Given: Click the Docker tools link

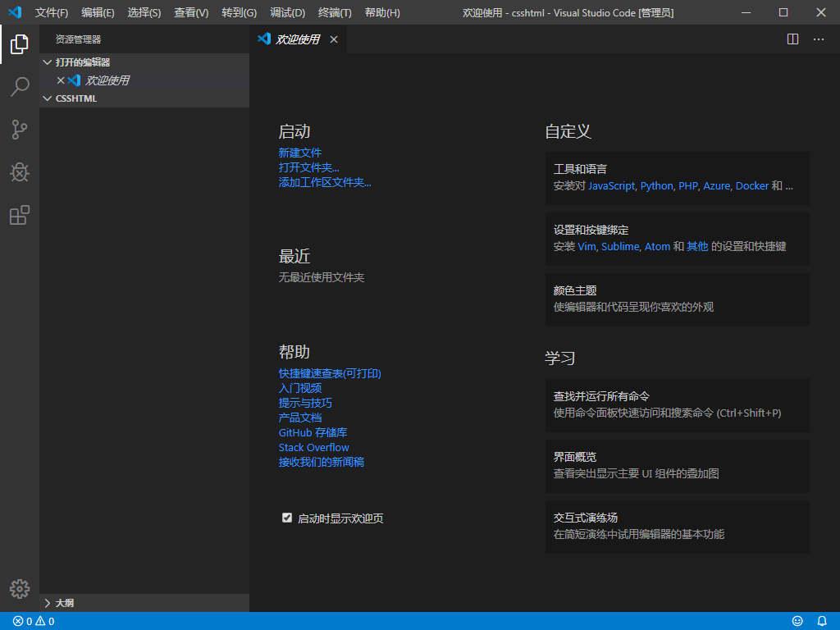Looking at the screenshot, I should 752,186.
